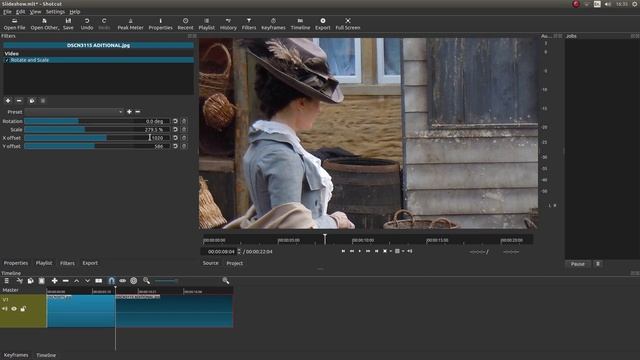Open the Edit menu
The width and height of the screenshot is (640, 360).
(x=20, y=12)
